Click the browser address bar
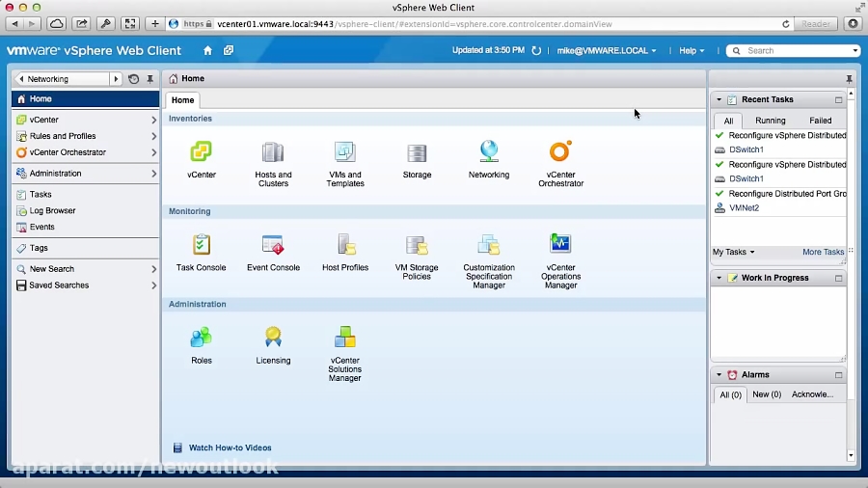 click(x=480, y=24)
